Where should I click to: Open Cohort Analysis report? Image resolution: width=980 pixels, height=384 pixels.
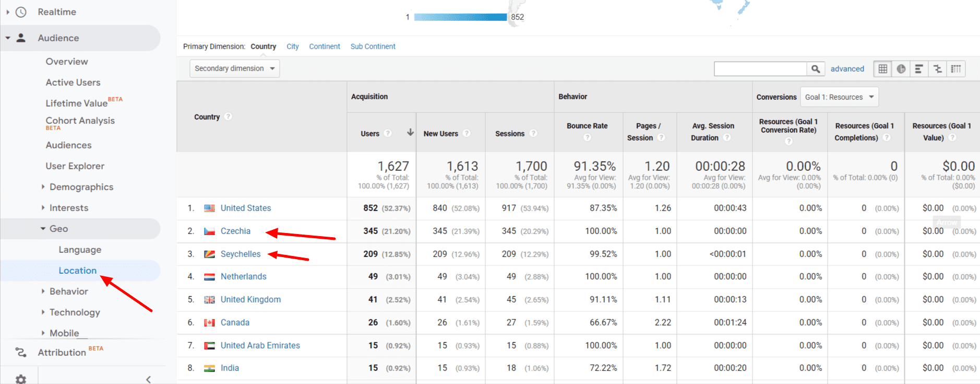click(x=80, y=121)
